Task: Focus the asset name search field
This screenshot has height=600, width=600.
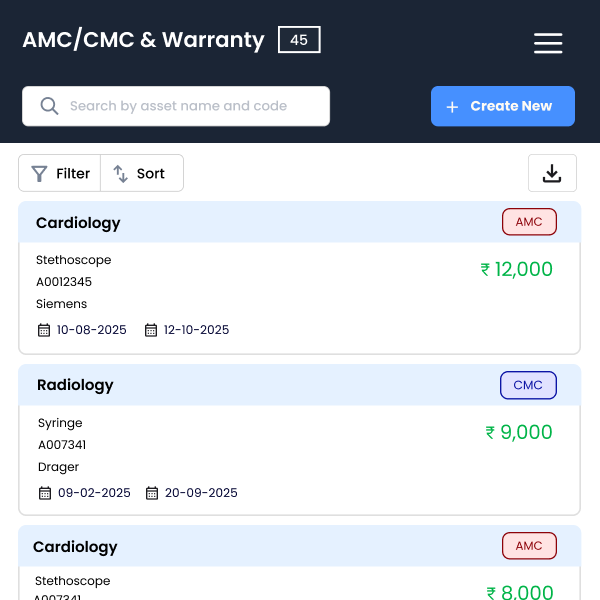Action: click(190, 106)
